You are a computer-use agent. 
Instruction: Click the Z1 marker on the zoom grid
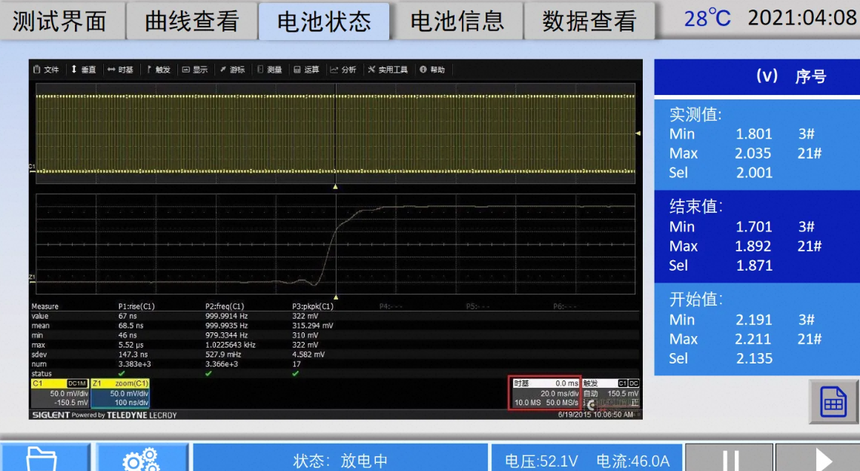(x=32, y=277)
